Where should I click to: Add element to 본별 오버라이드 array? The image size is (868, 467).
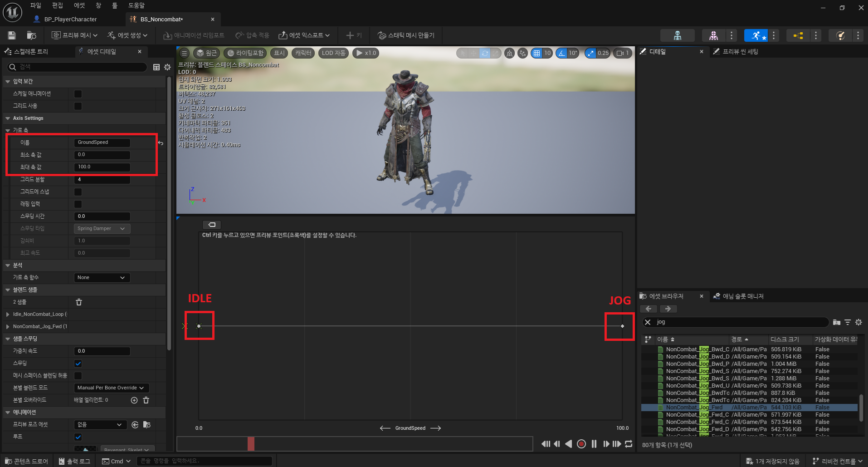134,400
